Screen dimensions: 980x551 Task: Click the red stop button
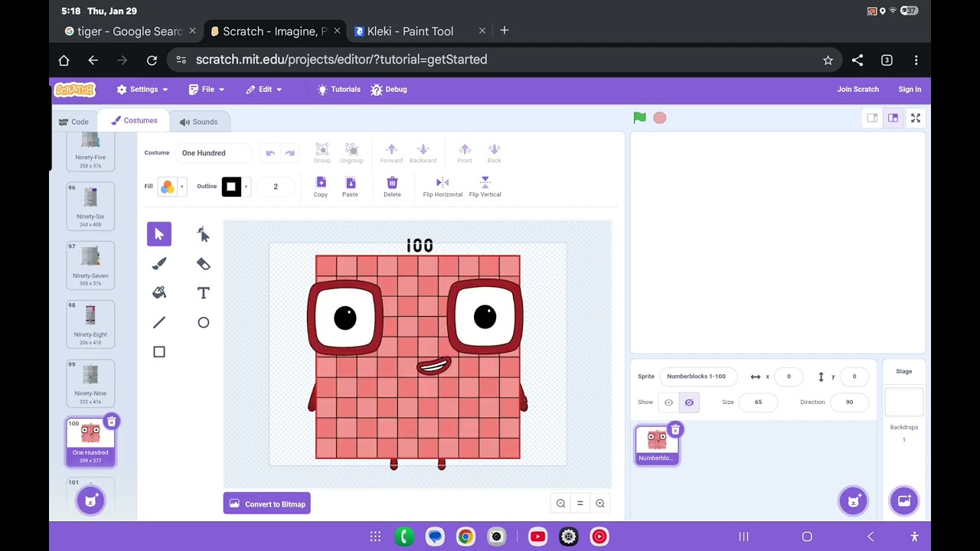tap(660, 118)
